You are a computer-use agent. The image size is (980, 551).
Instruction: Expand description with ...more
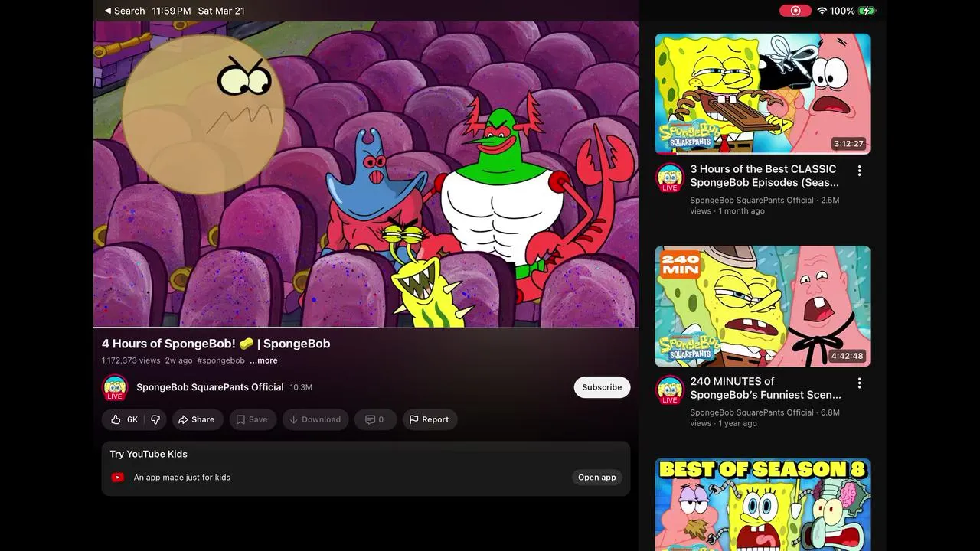point(263,360)
